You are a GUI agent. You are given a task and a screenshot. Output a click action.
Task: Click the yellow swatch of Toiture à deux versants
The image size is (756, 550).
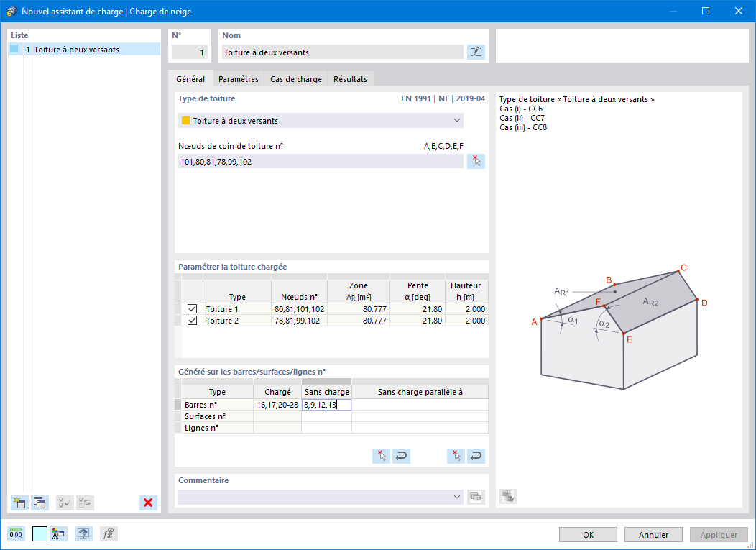[185, 121]
